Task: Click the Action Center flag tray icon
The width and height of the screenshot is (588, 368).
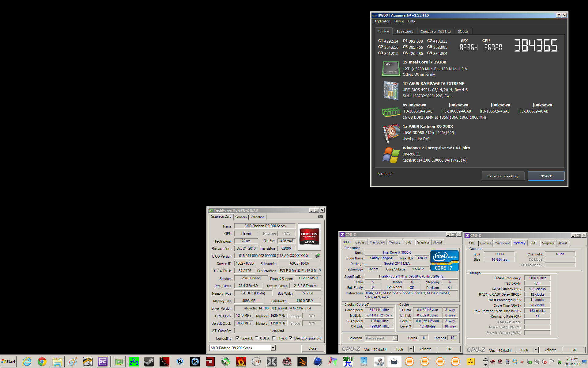Action: click(552, 362)
